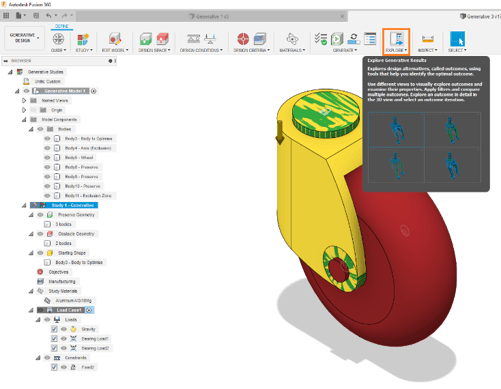Click the Obstacle Geometry design space icon
This screenshot has width=501, height=389.
click(x=162, y=39)
